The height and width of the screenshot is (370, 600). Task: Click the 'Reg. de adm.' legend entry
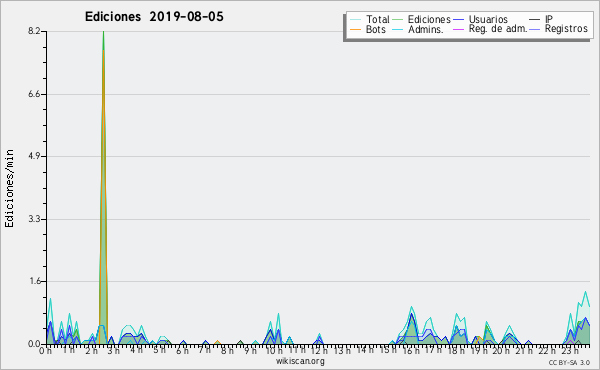[x=490, y=29]
